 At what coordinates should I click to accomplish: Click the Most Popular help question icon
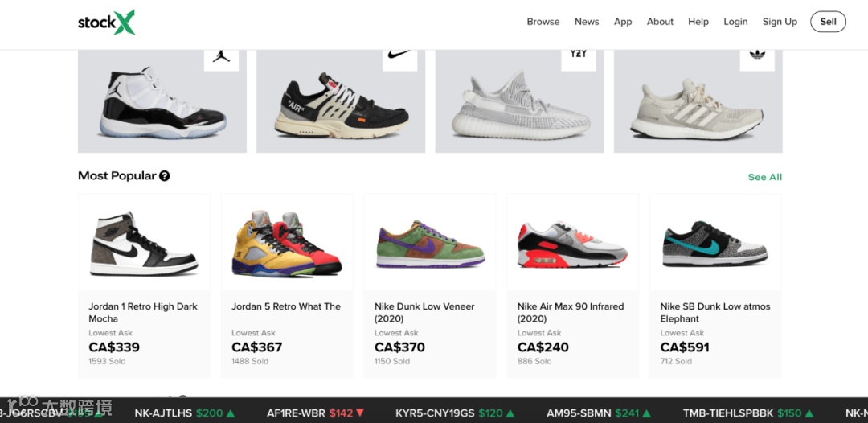pos(165,176)
